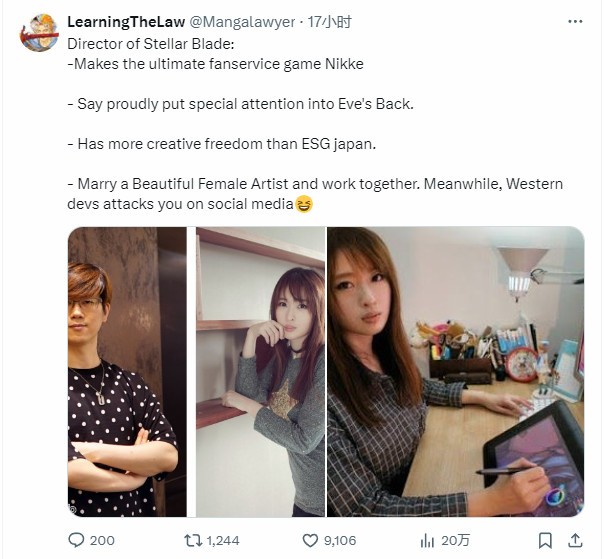Click the line mentioning ESG japan

pyautogui.click(x=219, y=144)
